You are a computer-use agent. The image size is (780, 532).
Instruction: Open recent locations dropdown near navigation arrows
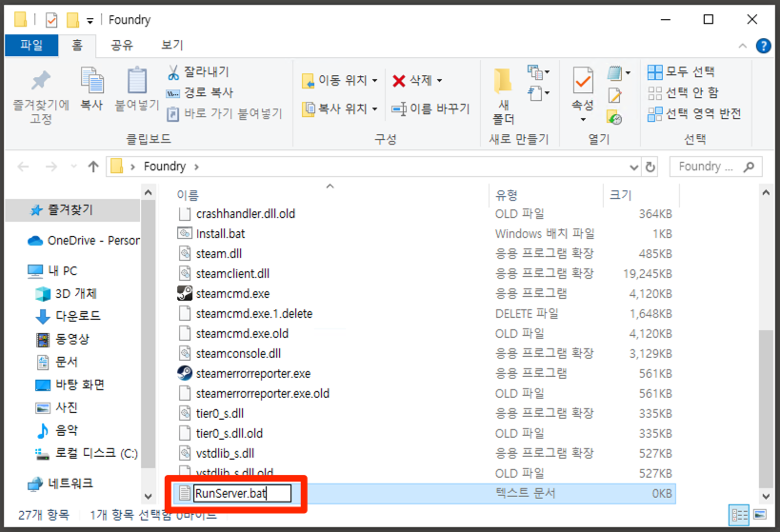(73, 167)
